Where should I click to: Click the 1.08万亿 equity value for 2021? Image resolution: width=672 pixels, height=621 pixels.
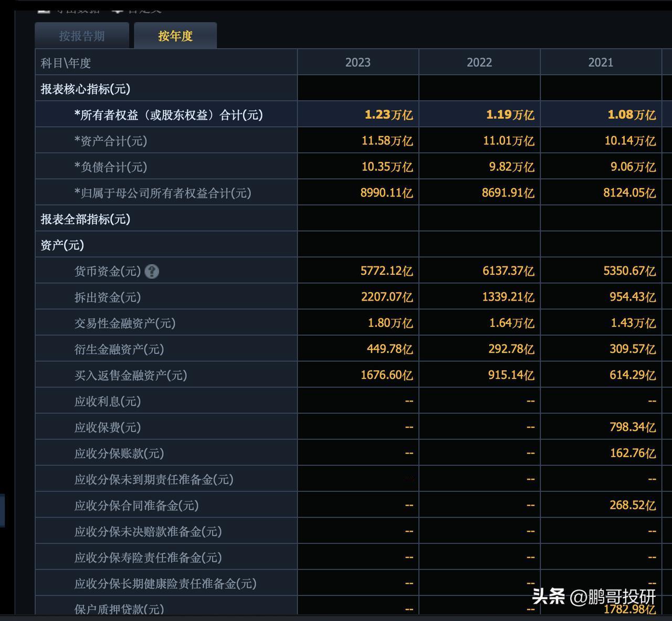point(632,115)
